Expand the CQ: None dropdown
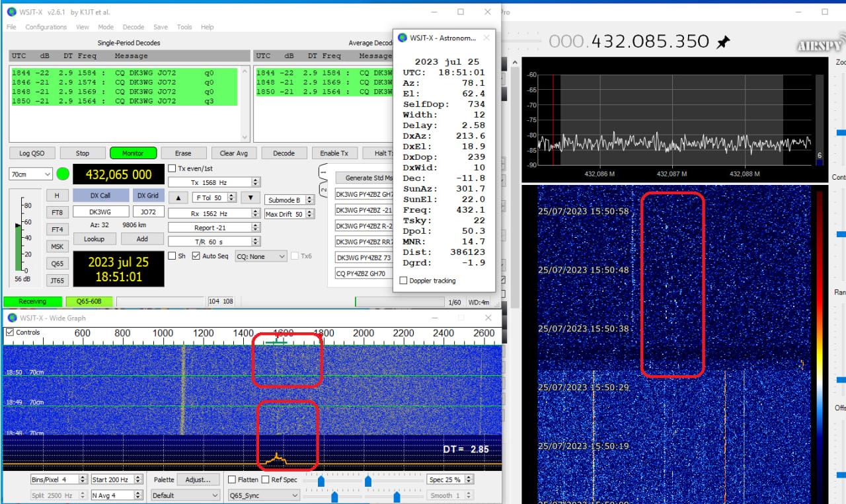Viewport: 846px width, 504px height. (x=261, y=256)
